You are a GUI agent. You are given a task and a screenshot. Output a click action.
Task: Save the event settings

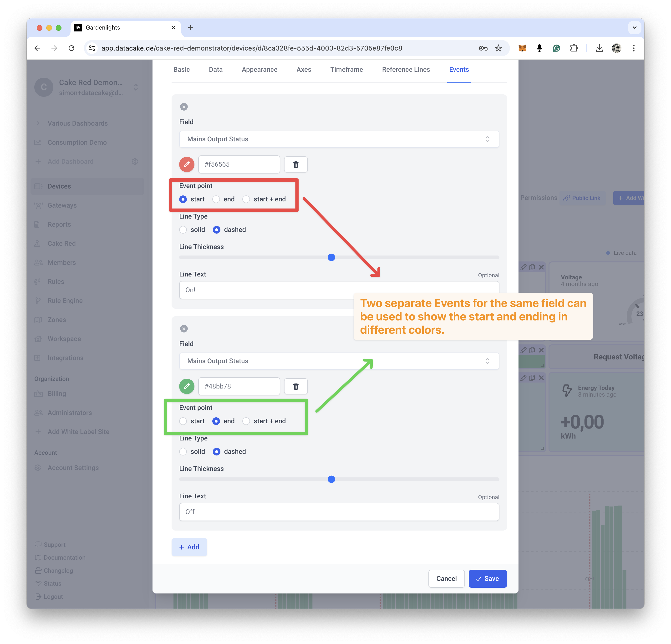pyautogui.click(x=488, y=579)
